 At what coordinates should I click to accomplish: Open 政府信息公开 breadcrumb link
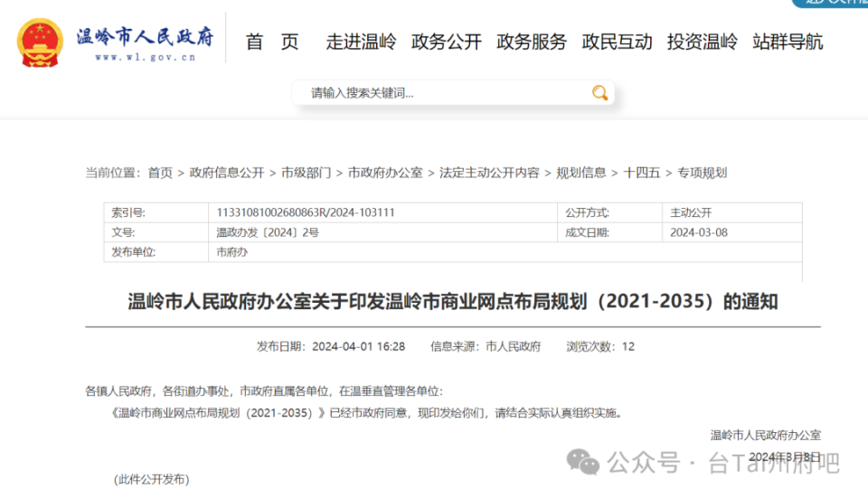pyautogui.click(x=227, y=173)
